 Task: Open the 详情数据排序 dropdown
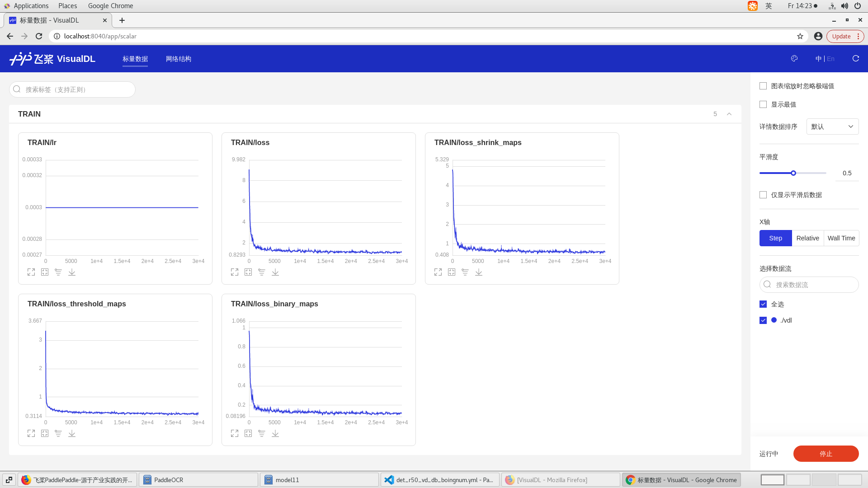pos(832,127)
